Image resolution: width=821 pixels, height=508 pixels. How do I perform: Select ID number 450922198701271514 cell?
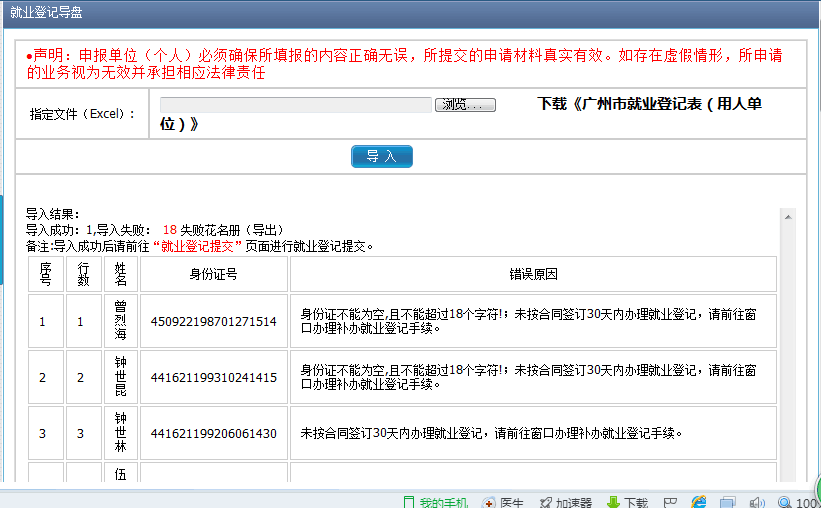[213, 322]
